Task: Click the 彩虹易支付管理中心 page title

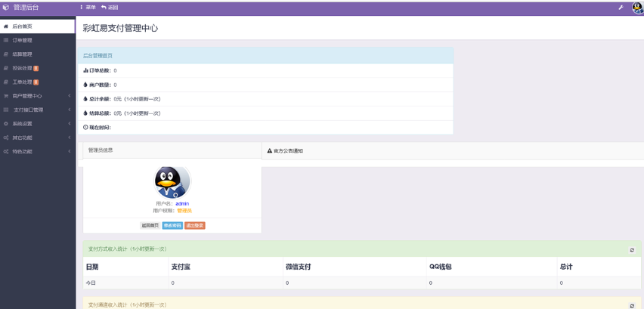Action: tap(120, 28)
